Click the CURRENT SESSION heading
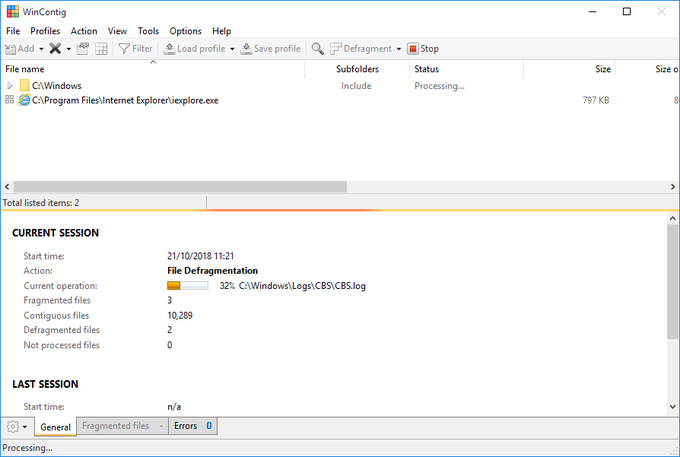 [x=56, y=233]
